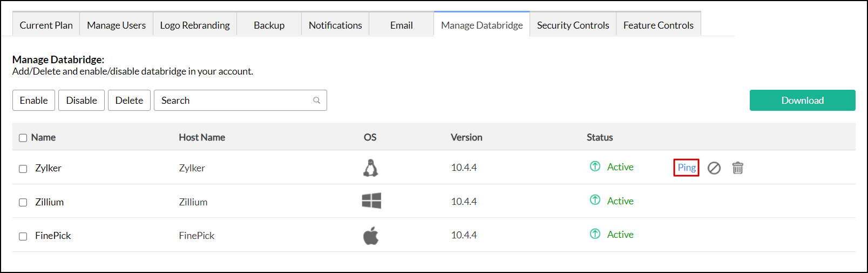Viewport: 868px width, 273px height.
Task: Click the Apple OS icon for FinePick
Action: [x=371, y=236]
